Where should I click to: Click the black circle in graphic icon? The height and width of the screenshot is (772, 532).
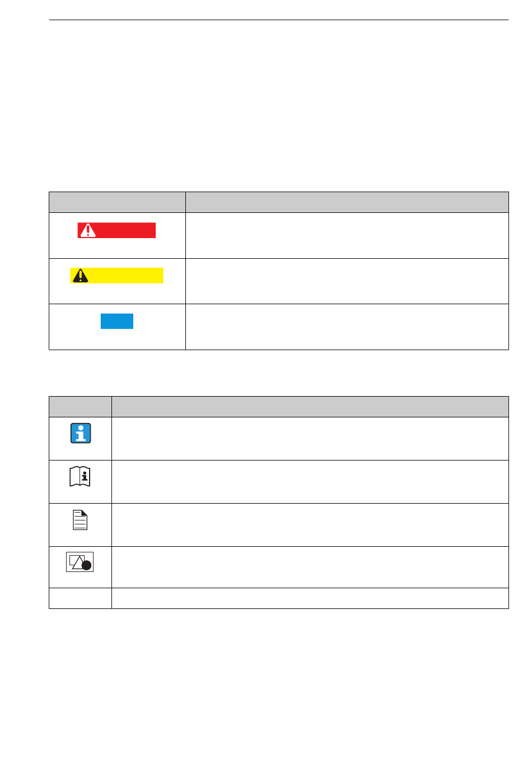coord(86,566)
